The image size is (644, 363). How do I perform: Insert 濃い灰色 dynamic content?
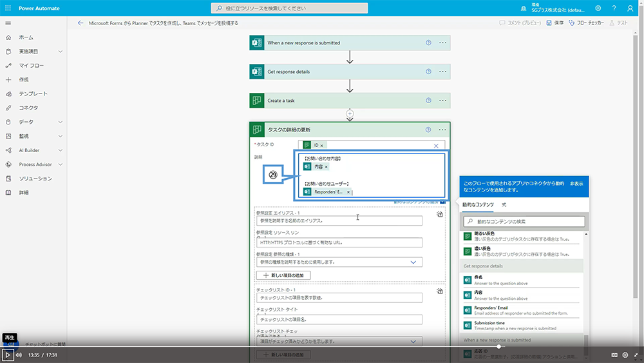point(522,251)
